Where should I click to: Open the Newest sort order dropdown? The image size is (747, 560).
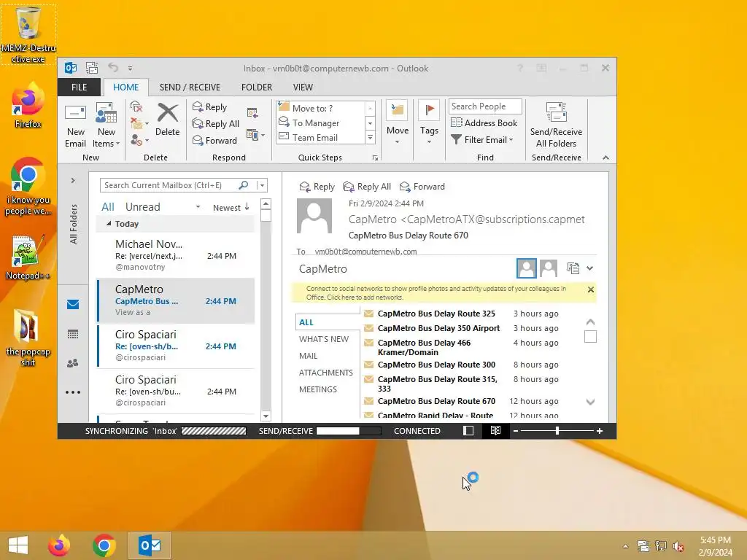[x=231, y=208]
